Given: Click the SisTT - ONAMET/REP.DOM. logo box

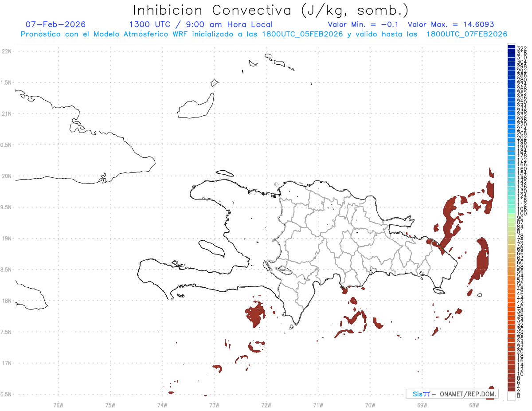Looking at the screenshot, I should click(x=452, y=394).
